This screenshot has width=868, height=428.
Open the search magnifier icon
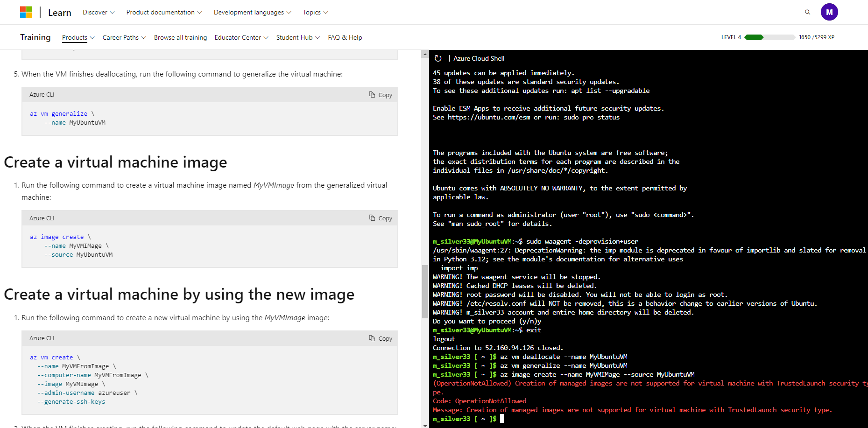(x=807, y=12)
